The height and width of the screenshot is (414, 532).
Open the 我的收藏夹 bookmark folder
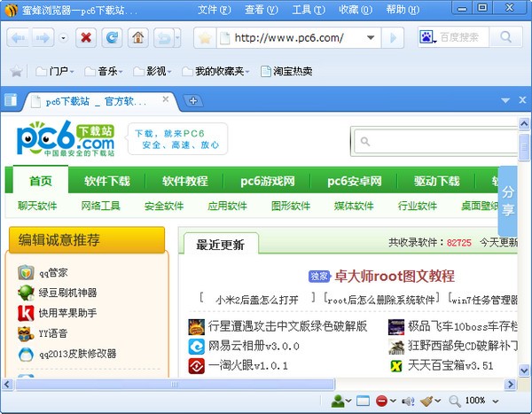[215, 71]
